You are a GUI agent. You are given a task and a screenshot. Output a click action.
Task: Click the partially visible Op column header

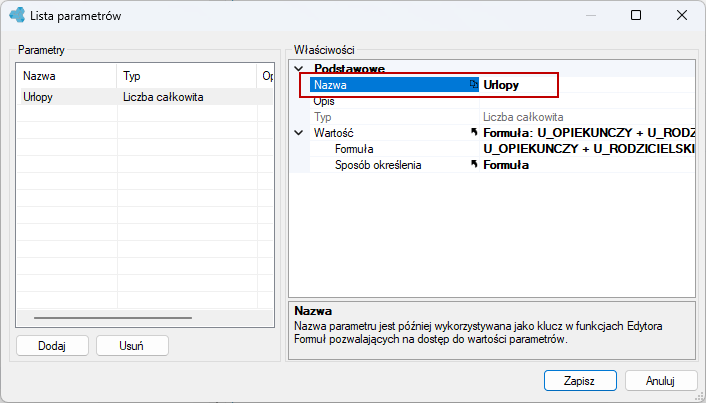(x=267, y=76)
